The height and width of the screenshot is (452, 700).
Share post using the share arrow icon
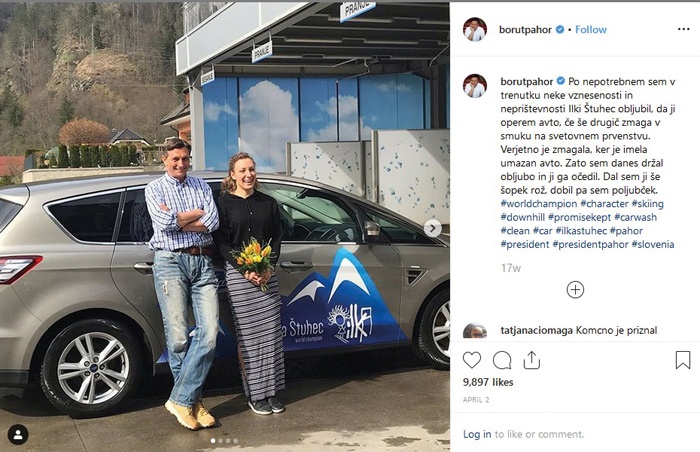tap(531, 360)
